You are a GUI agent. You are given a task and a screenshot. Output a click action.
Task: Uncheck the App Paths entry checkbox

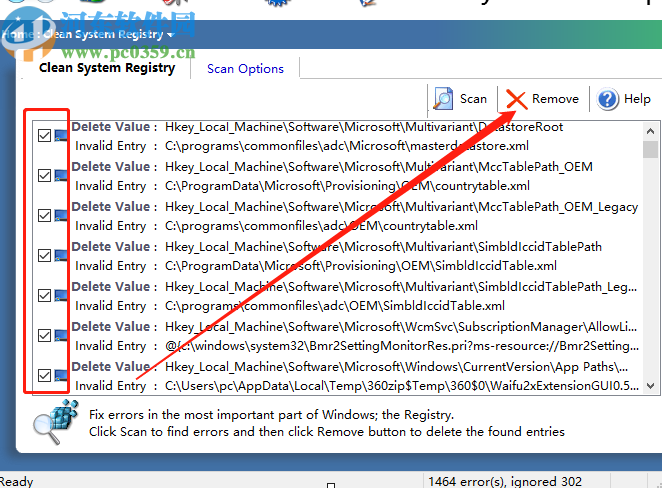[44, 376]
